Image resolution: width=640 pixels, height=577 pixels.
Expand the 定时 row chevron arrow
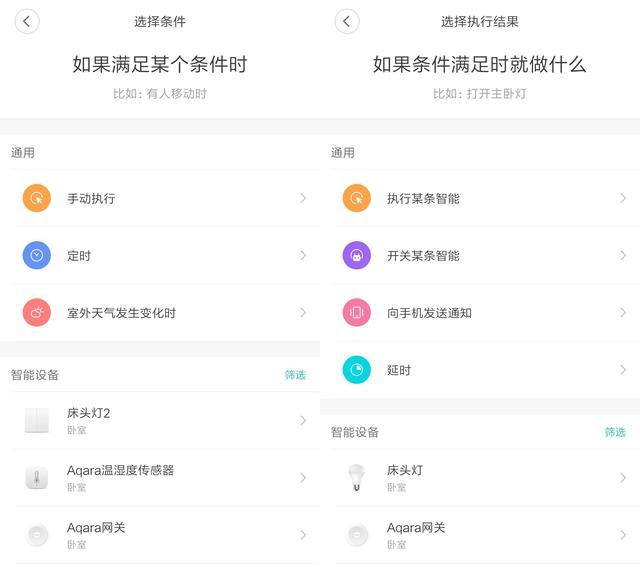tap(303, 255)
